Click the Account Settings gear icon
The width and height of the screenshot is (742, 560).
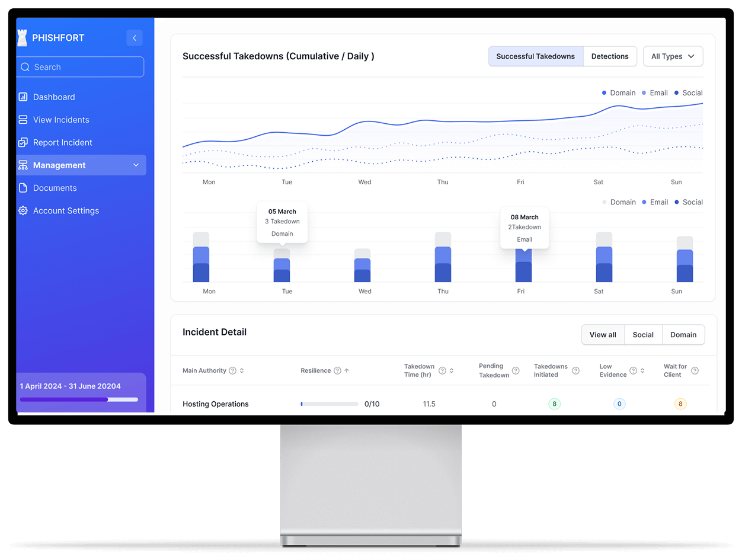tap(23, 210)
